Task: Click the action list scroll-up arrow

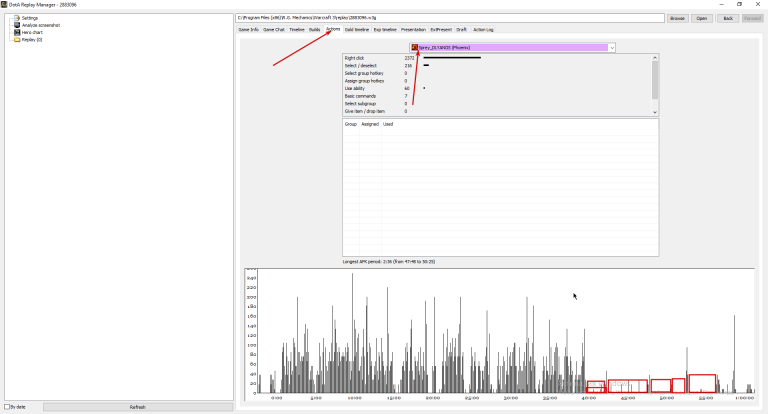Action: tap(655, 57)
